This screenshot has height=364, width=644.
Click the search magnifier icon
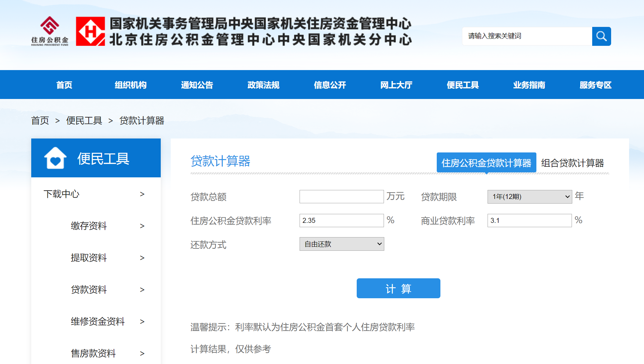tap(601, 36)
